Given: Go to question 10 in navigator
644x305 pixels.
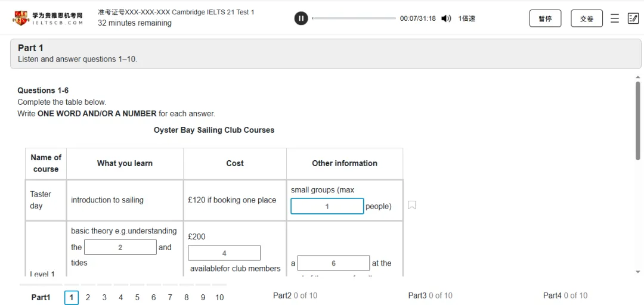Looking at the screenshot, I should [x=219, y=298].
